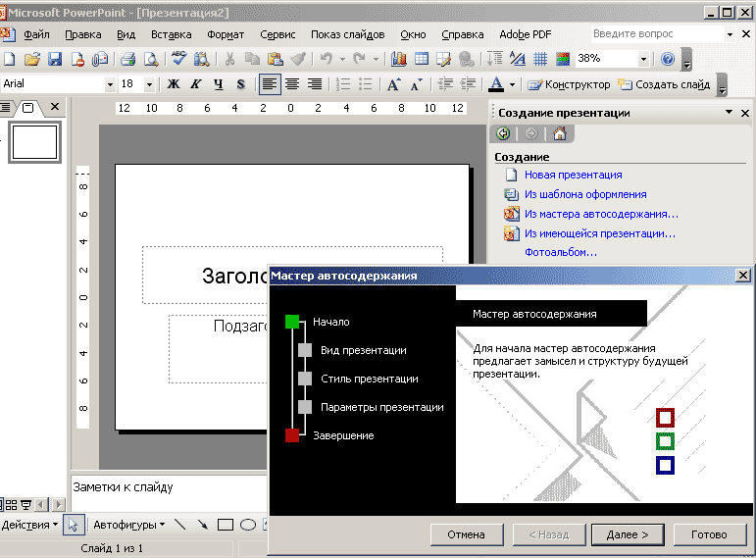The image size is (756, 558).
Task: Click the Далее > button in the wizard
Action: point(628,534)
